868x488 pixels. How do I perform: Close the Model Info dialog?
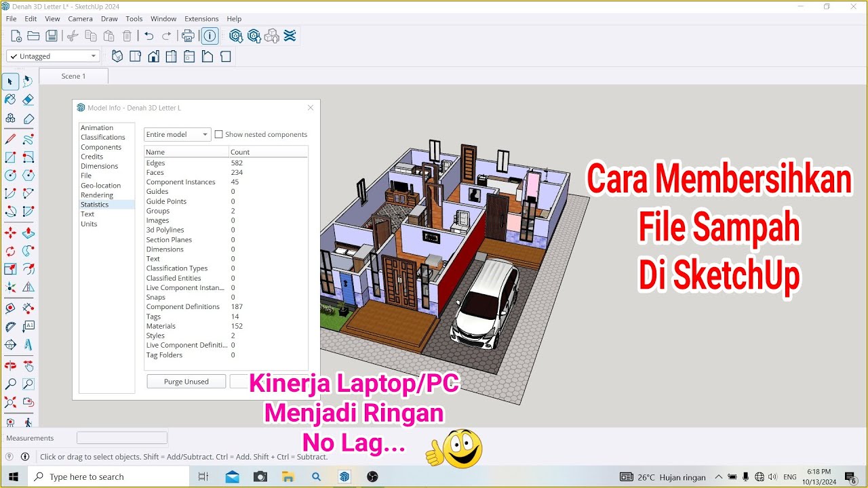pos(311,107)
